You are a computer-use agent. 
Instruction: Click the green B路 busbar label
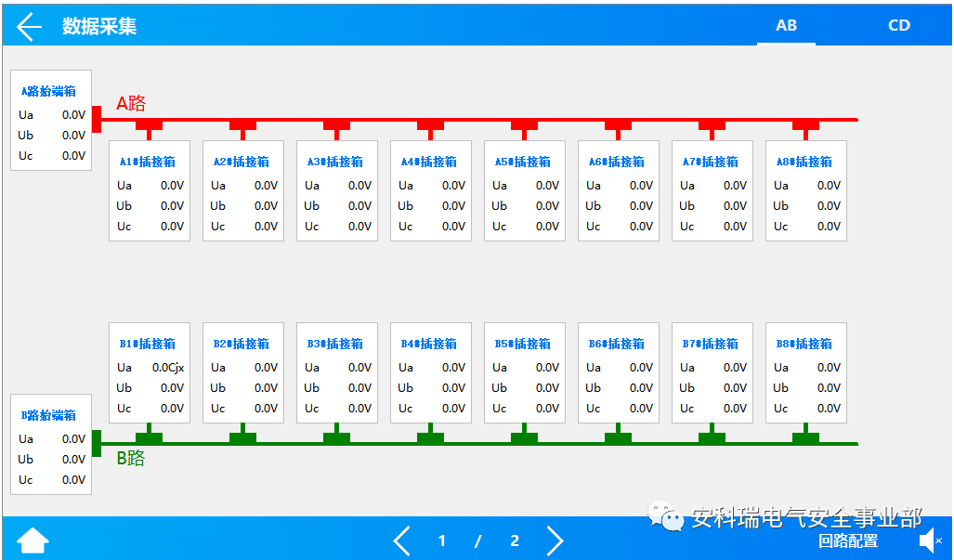coord(131,458)
